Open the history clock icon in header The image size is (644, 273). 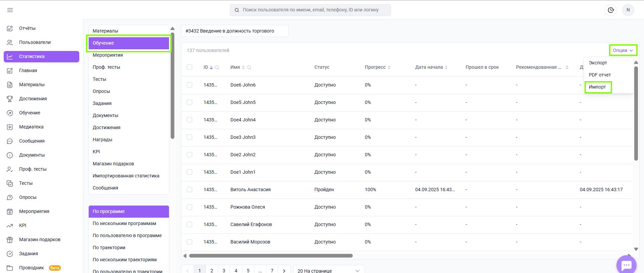click(x=611, y=10)
